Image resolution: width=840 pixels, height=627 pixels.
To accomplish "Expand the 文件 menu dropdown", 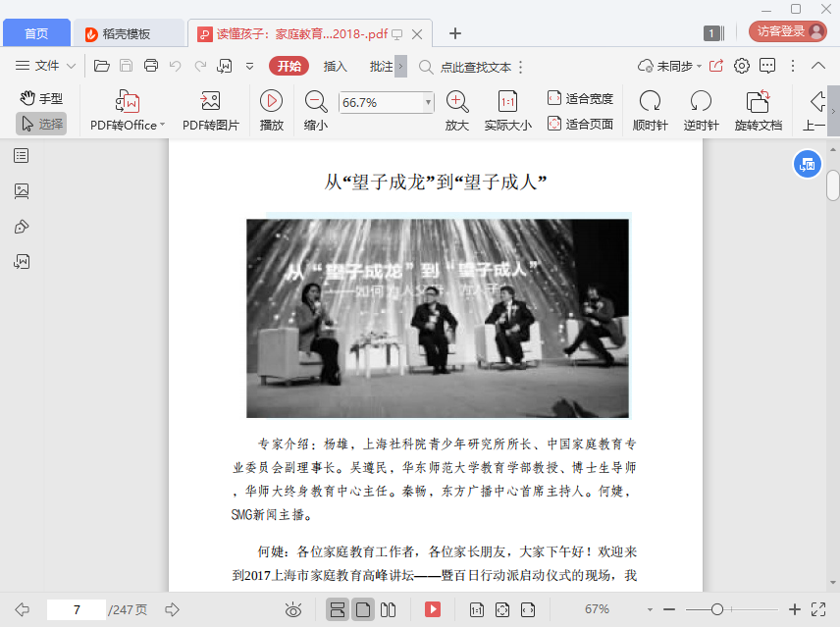I will pos(45,66).
